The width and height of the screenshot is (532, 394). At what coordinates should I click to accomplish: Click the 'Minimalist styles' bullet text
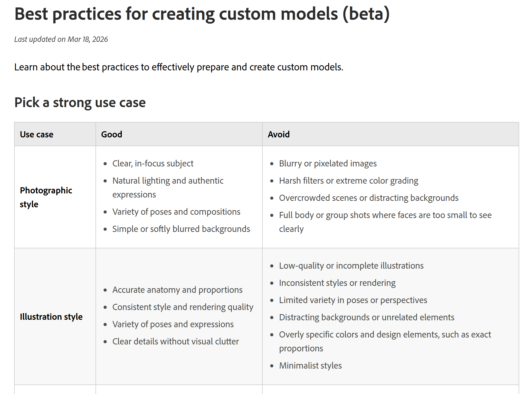point(310,365)
